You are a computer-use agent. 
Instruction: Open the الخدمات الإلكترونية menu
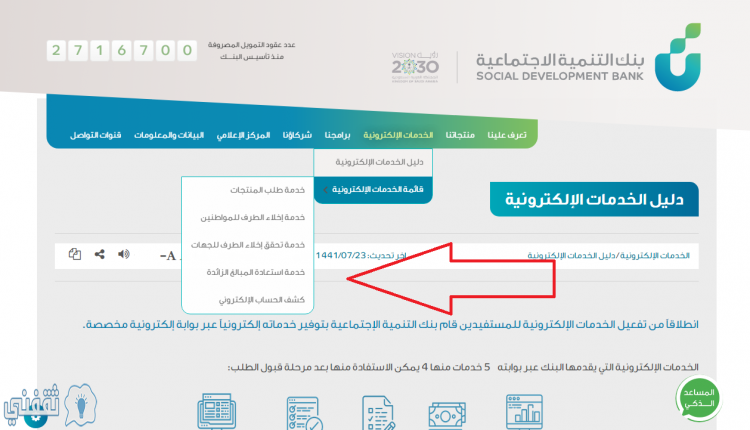click(x=398, y=135)
